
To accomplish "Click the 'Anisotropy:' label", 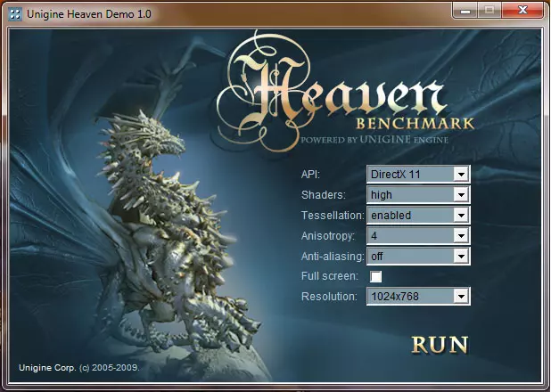I will tap(328, 236).
